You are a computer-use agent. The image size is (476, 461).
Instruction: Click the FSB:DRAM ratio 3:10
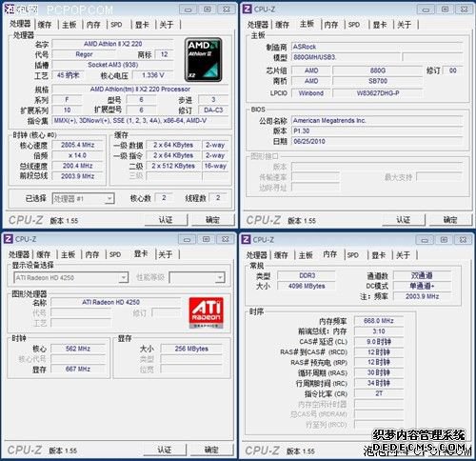[379, 331]
